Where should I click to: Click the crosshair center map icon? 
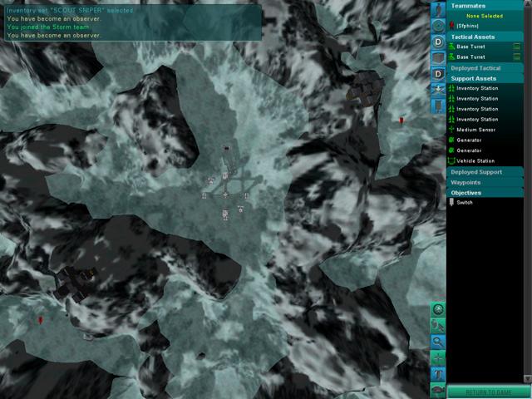click(x=438, y=357)
